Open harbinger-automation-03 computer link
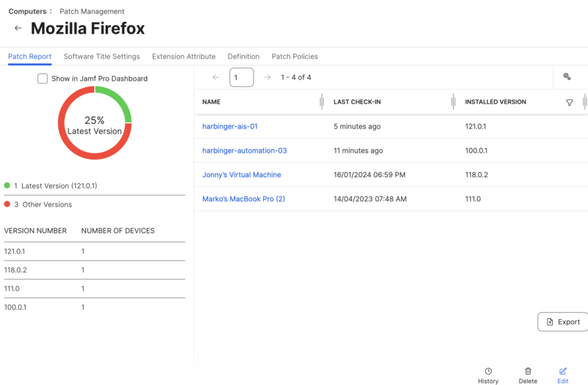Image resolution: width=588 pixels, height=385 pixels. coord(245,151)
